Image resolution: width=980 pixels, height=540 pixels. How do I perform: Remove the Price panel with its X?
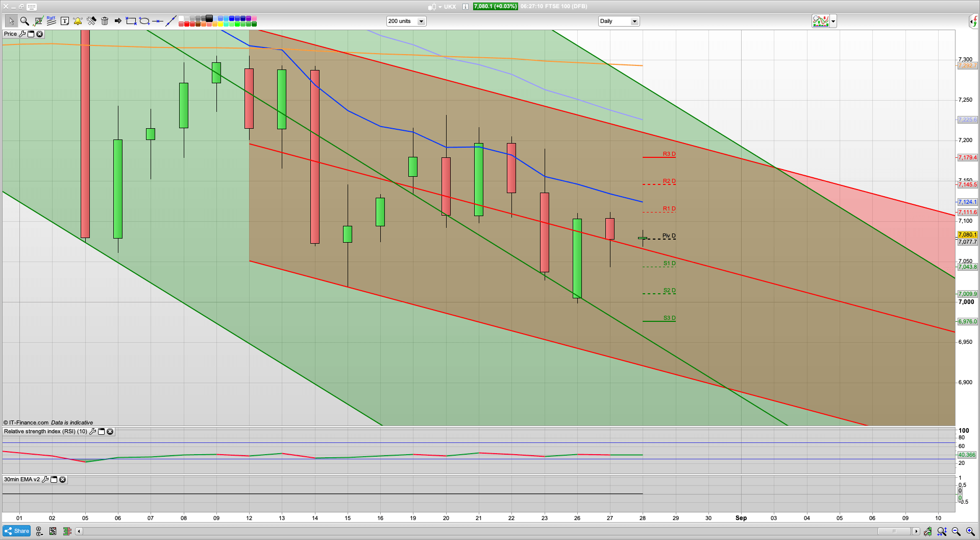39,34
